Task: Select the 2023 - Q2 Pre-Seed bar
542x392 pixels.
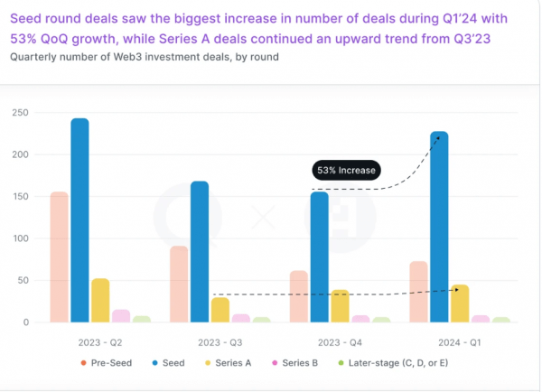Action: [x=59, y=257]
